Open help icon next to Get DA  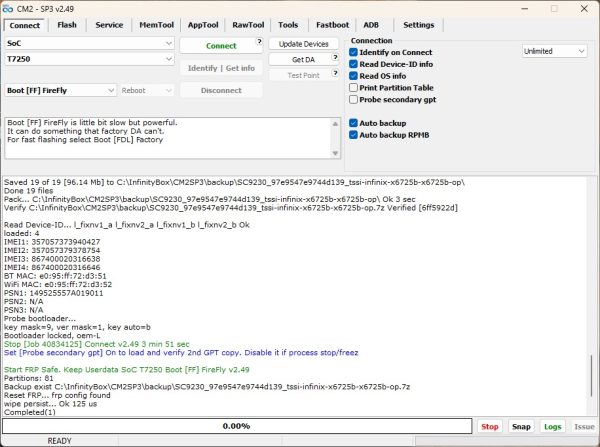(x=335, y=57)
